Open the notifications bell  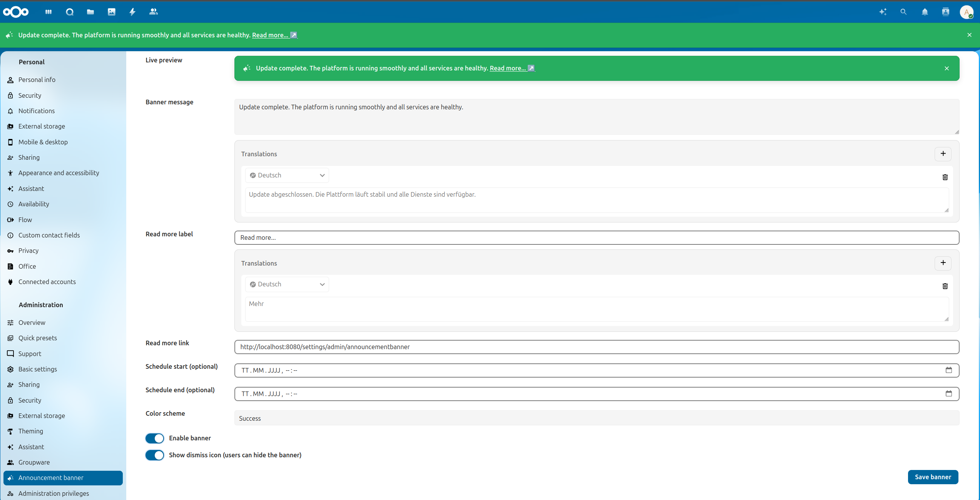(x=924, y=12)
